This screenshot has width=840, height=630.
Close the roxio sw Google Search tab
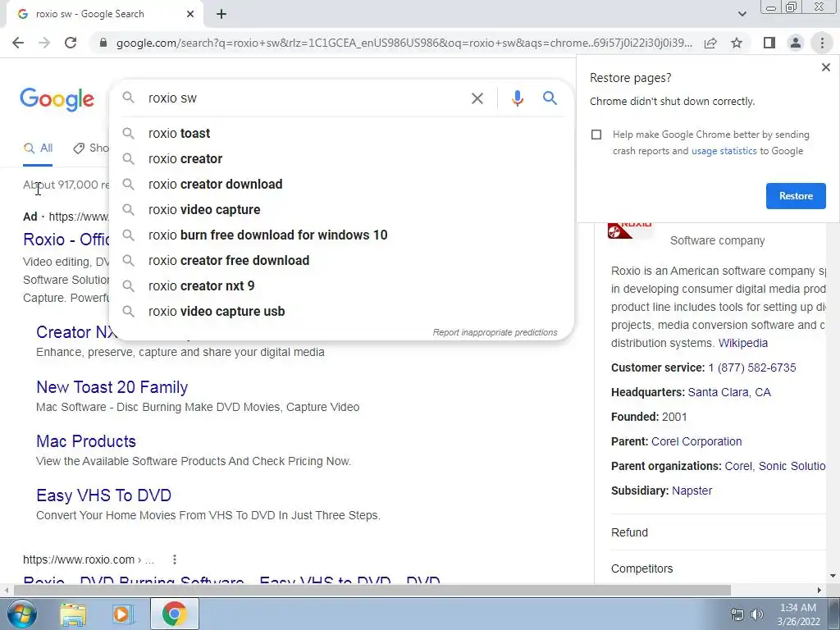(x=190, y=14)
